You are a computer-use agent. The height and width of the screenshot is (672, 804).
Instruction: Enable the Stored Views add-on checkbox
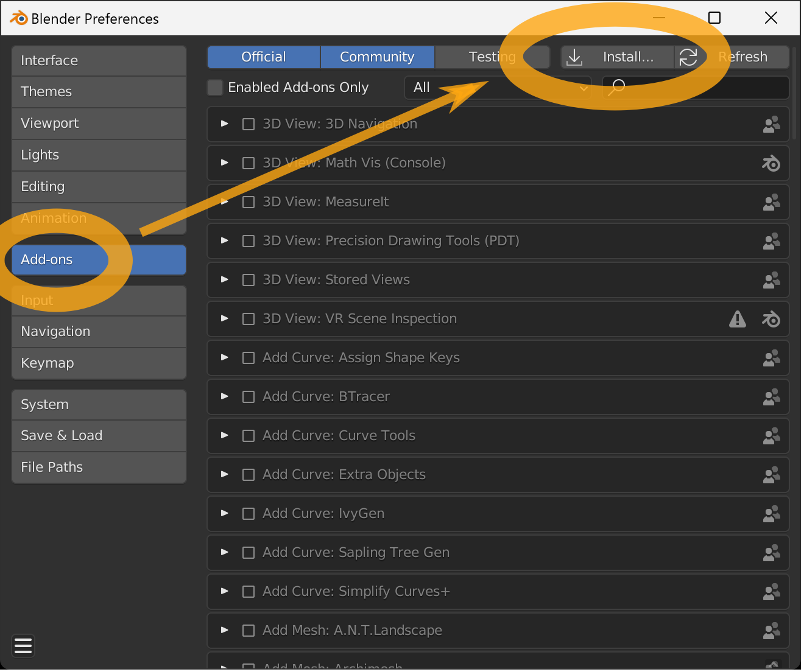coord(249,280)
